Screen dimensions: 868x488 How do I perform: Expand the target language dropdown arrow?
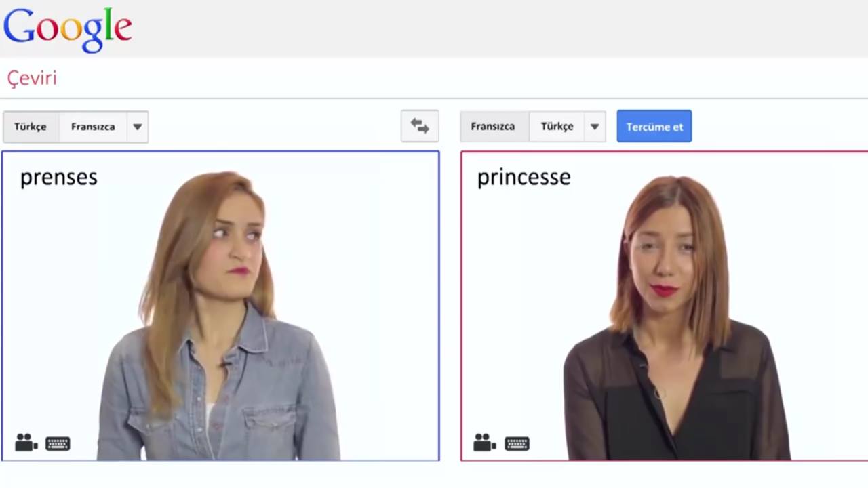point(594,127)
